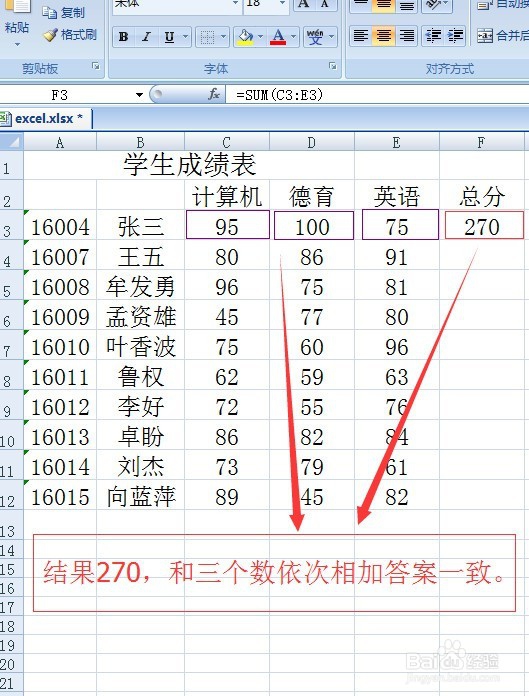The image size is (529, 696).
Task: Click Increase Font Size icon
Action: pyautogui.click(x=304, y=4)
